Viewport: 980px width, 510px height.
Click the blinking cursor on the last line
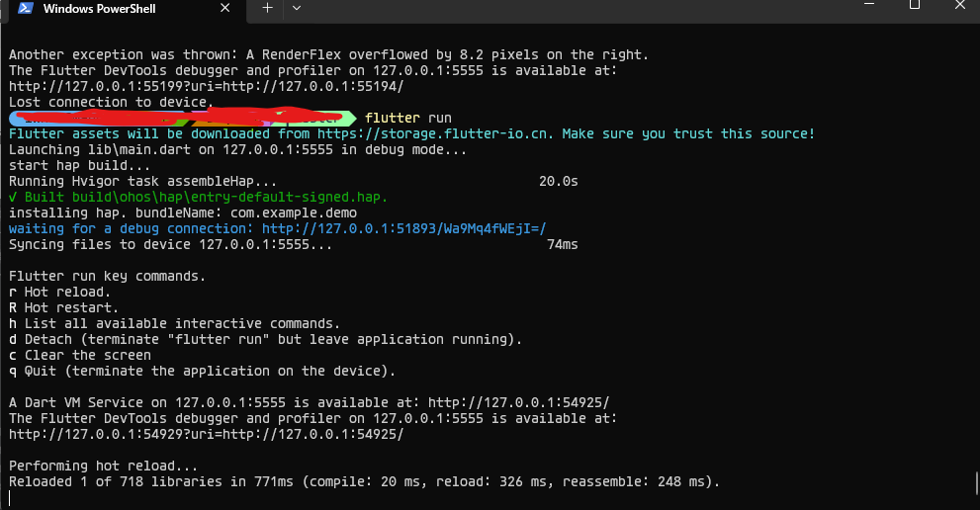coord(10,497)
